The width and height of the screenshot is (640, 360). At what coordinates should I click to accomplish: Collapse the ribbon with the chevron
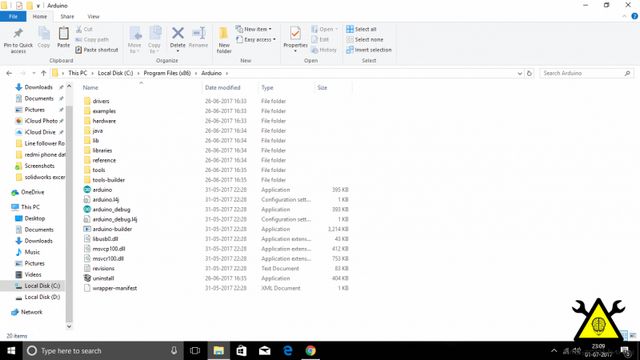click(x=624, y=16)
